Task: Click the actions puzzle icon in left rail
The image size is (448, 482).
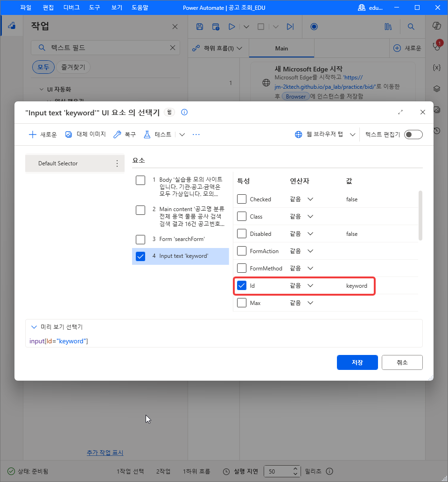Action: coord(12,26)
